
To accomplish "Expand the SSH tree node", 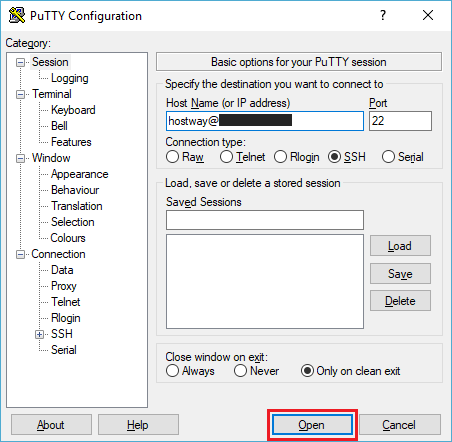I will click(39, 334).
